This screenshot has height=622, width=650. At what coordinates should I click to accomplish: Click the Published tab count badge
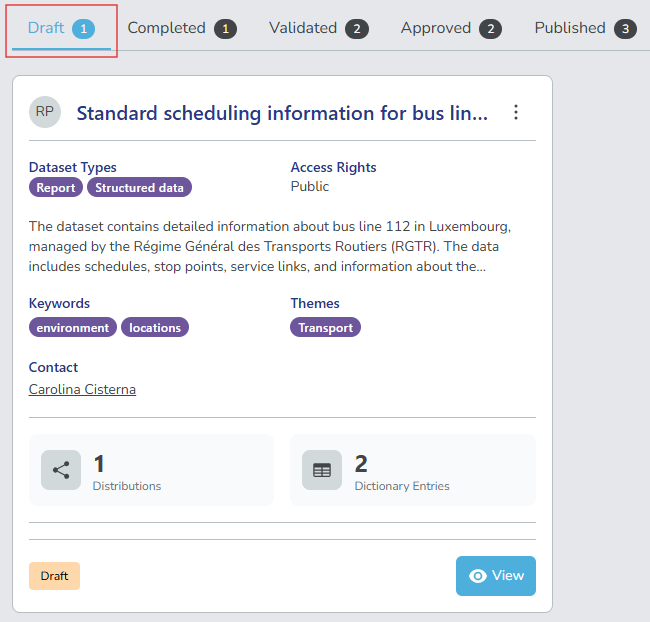(x=626, y=29)
